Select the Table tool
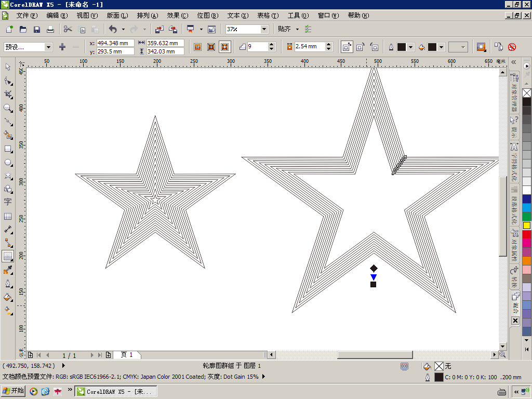The image size is (532, 399). click(8, 216)
